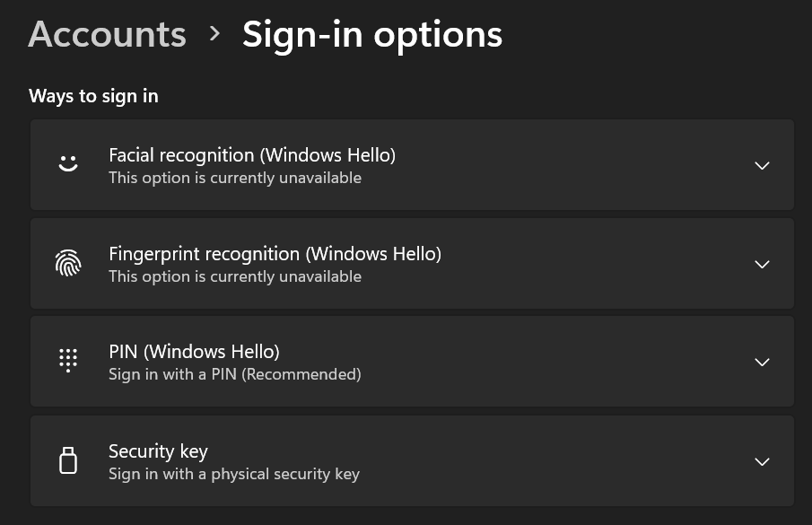The height and width of the screenshot is (525, 812).
Task: Go back to Accounts breadcrumb
Action: 108,34
